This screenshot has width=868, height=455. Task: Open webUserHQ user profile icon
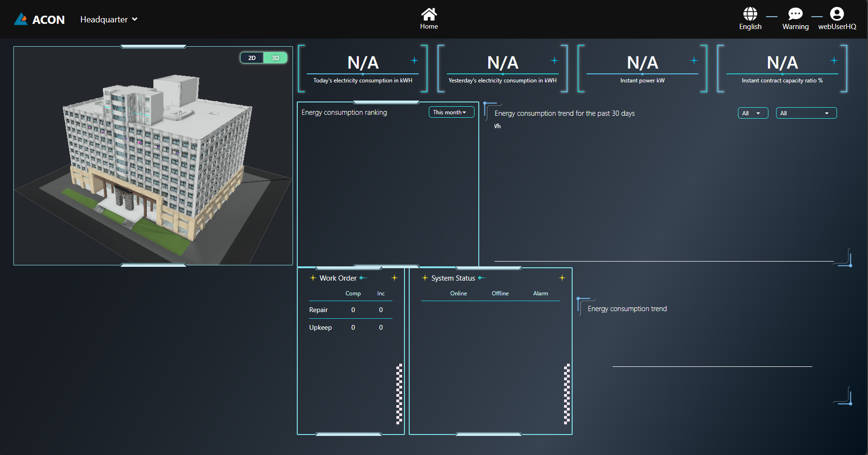[837, 14]
